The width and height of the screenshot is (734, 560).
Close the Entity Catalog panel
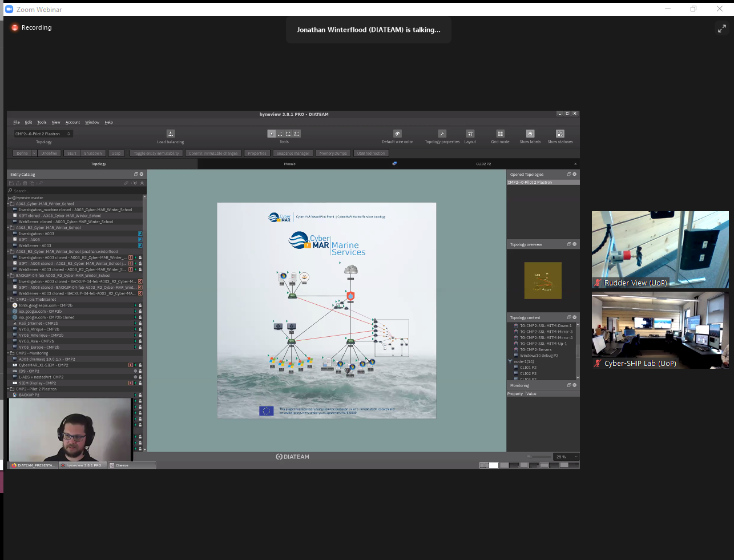[x=142, y=174]
